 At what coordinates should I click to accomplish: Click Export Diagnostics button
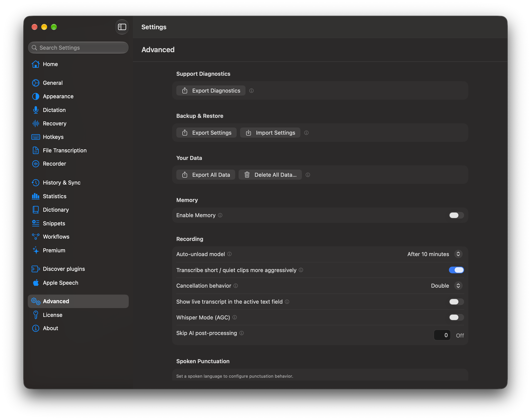pos(211,91)
